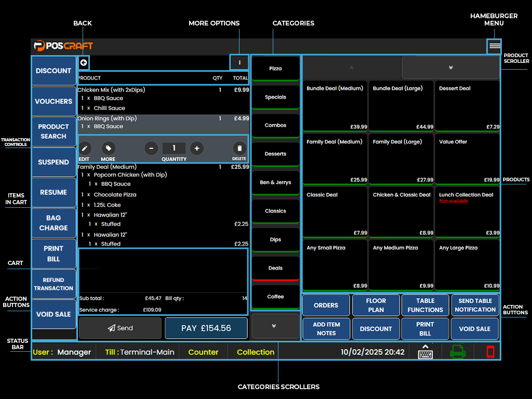Click the Suspend transaction button
Viewport: 532px width, 399px height.
tap(54, 162)
